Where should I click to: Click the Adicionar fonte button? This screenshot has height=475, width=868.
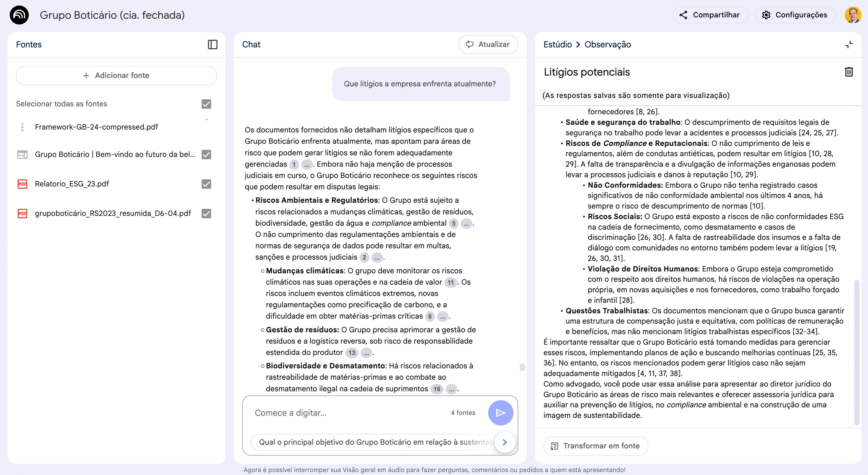pyautogui.click(x=116, y=75)
